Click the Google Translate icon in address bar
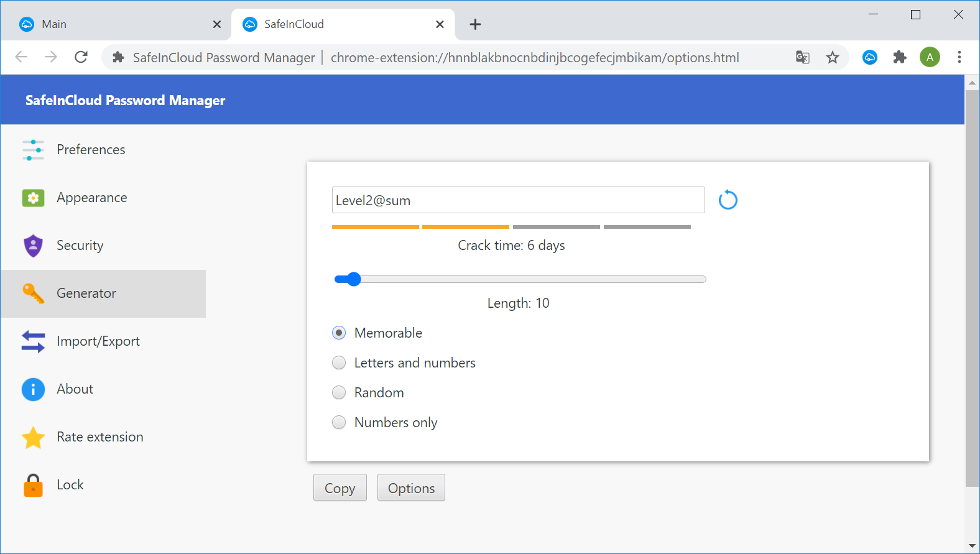This screenshot has width=980, height=554. pyautogui.click(x=803, y=58)
